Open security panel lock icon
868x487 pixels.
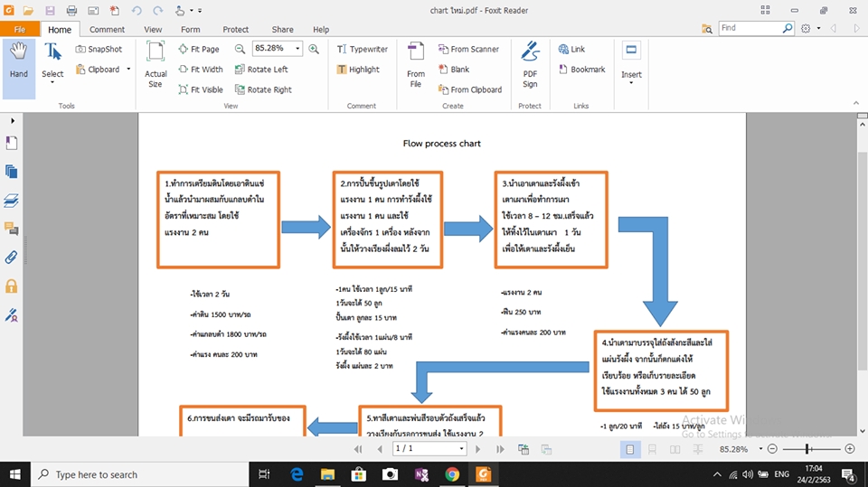coord(12,286)
